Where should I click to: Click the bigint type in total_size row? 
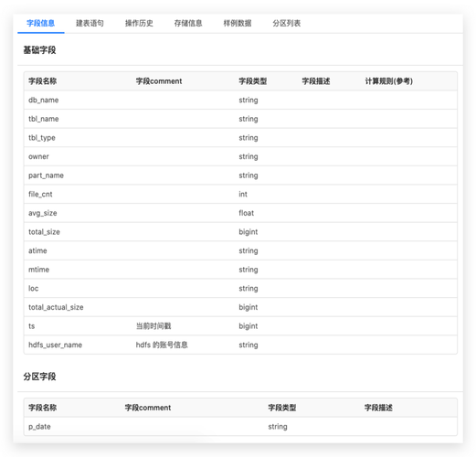(x=249, y=232)
